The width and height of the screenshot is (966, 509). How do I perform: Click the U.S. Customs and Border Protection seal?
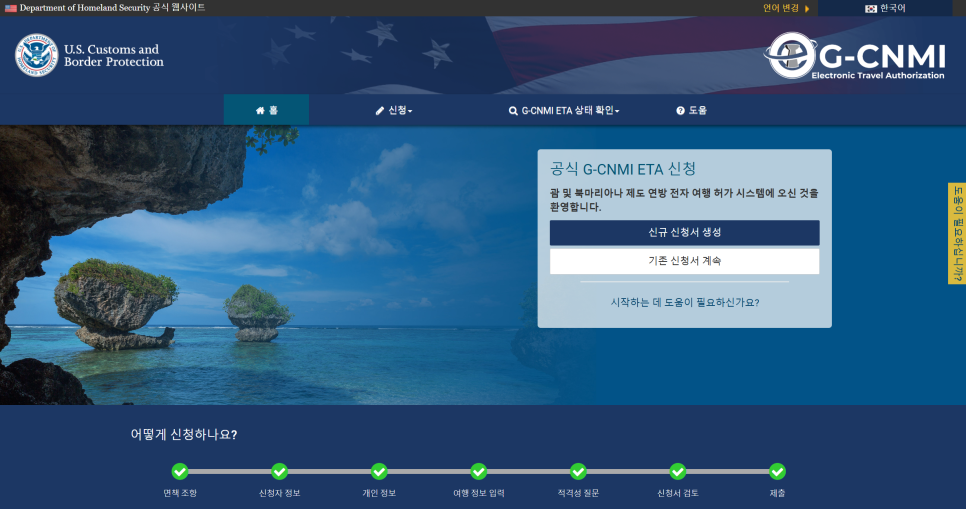(x=36, y=55)
